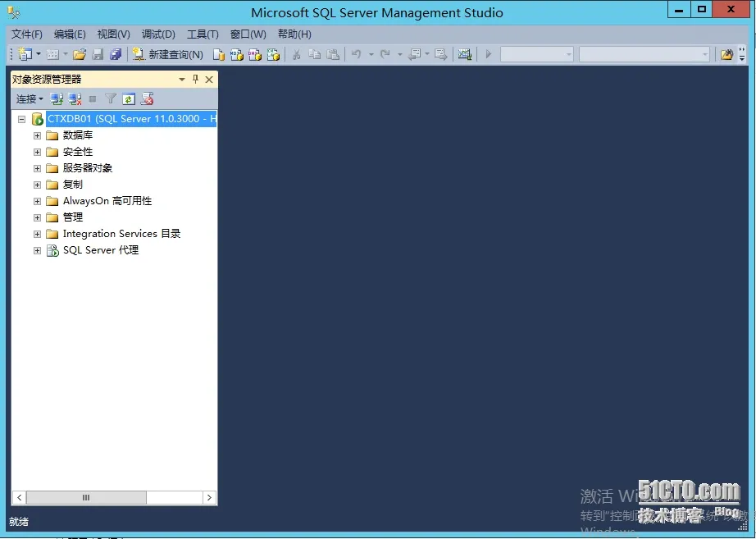Select the SQL Server 代理 tree item
The width and height of the screenshot is (756, 539).
click(101, 250)
